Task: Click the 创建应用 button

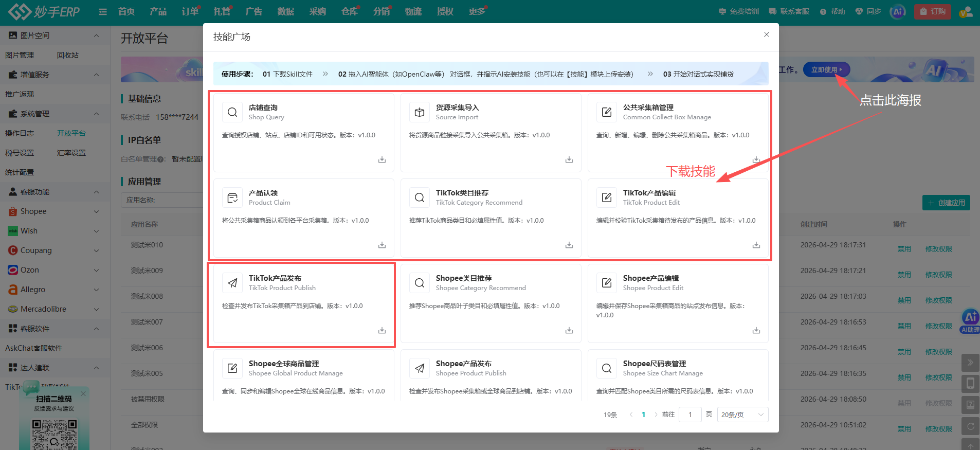Action: (x=946, y=203)
